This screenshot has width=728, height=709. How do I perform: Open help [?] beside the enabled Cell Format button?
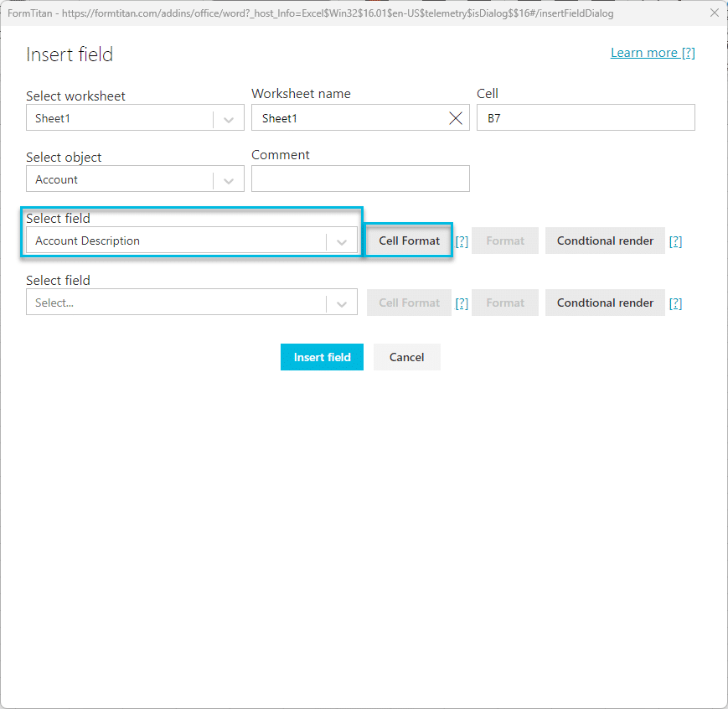[x=462, y=241]
